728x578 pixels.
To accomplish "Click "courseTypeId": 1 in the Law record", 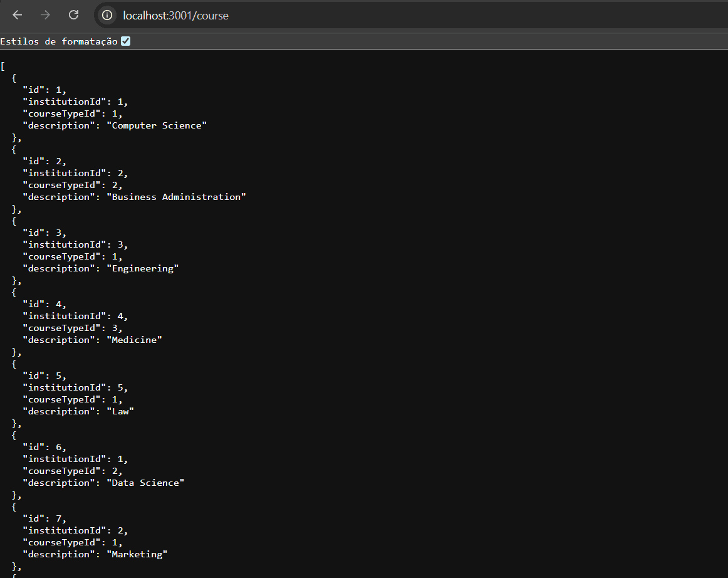I will pyautogui.click(x=73, y=400).
